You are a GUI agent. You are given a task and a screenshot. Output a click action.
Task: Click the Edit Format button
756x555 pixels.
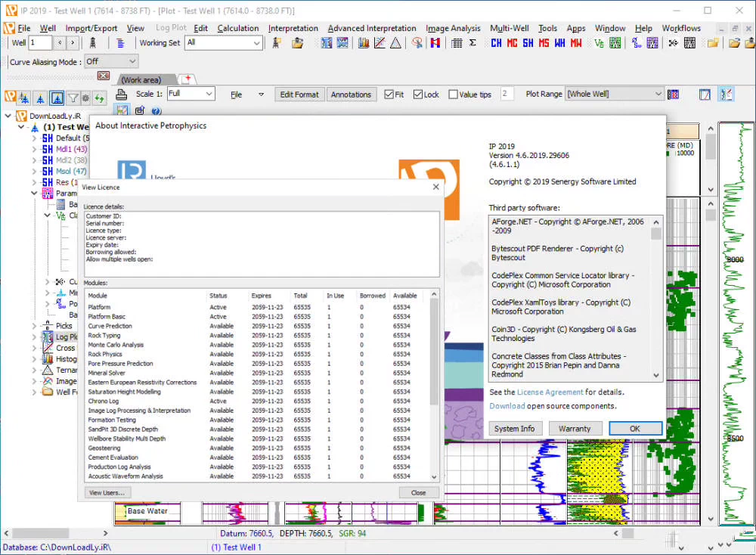click(299, 95)
